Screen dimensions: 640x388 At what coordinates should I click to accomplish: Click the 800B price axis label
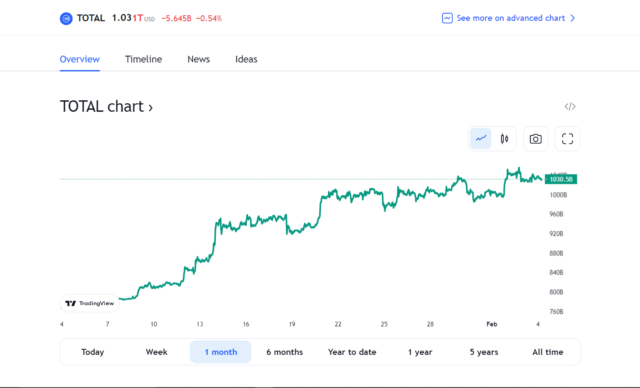tap(556, 292)
